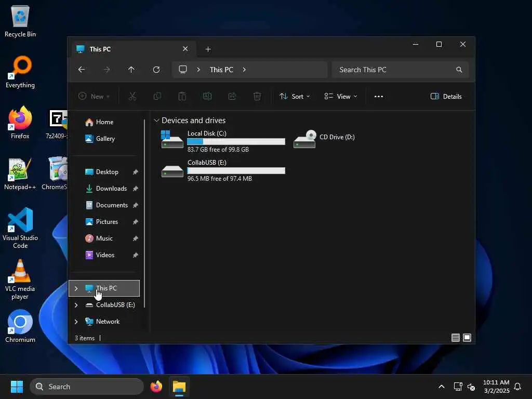Image resolution: width=532 pixels, height=399 pixels.
Task: Click the magnifier icon in search box
Action: 459,70
